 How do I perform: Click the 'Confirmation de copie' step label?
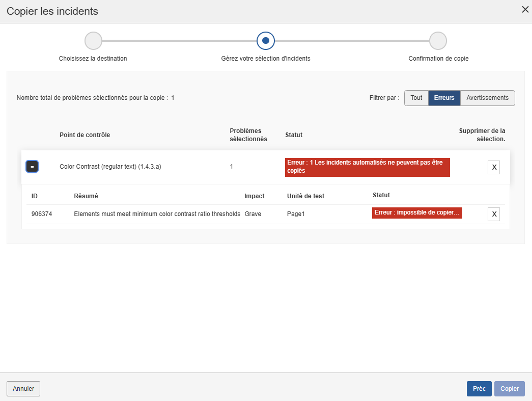[x=438, y=59]
